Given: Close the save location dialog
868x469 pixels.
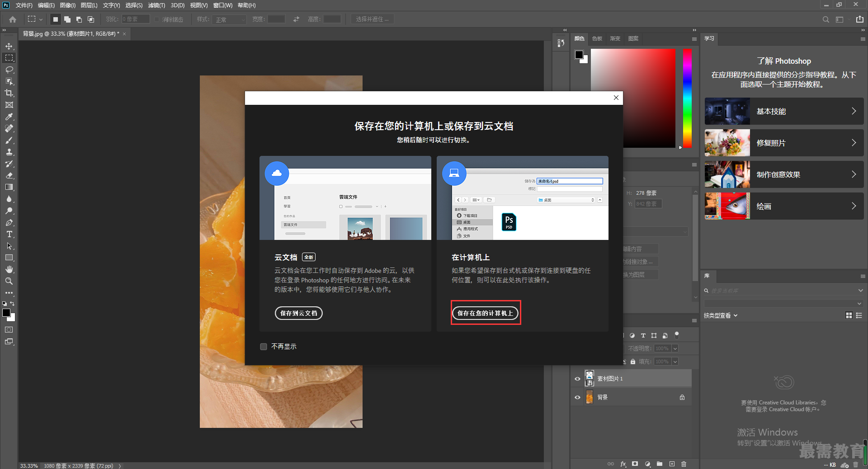Looking at the screenshot, I should 616,98.
